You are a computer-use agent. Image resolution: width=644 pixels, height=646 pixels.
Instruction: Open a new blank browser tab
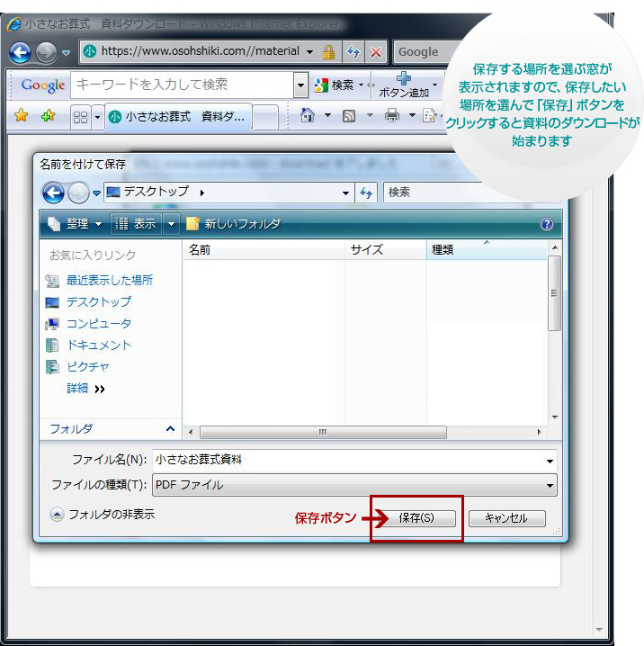pos(265,117)
